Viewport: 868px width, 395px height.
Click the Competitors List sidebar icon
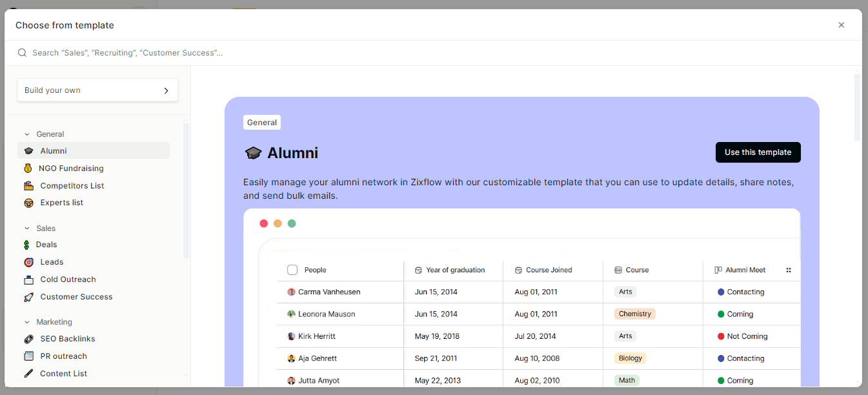click(28, 185)
